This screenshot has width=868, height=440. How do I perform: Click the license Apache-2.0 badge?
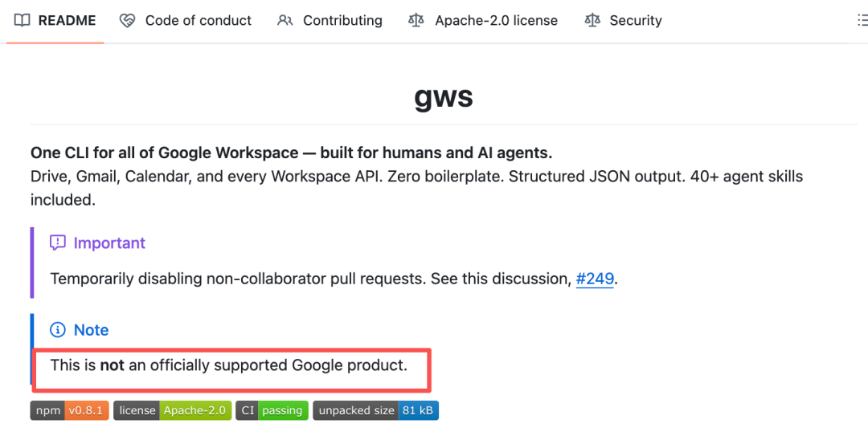tap(172, 410)
